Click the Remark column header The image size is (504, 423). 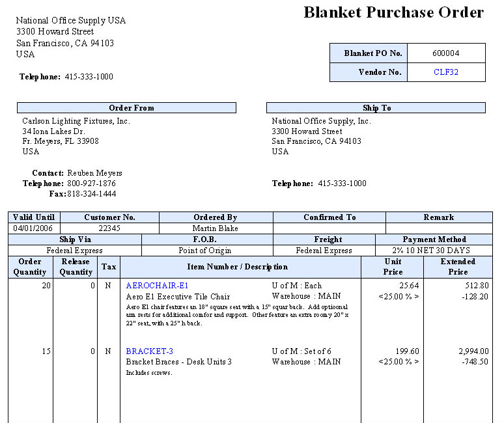click(438, 217)
